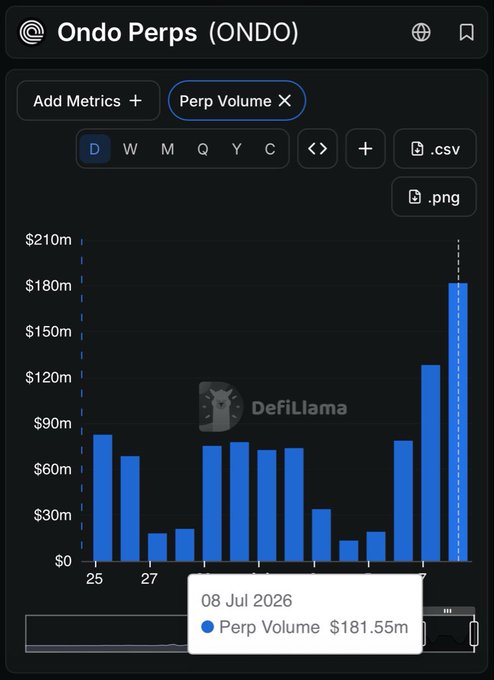
Task: Click the tooltip value $181.55m
Action: click(x=369, y=627)
